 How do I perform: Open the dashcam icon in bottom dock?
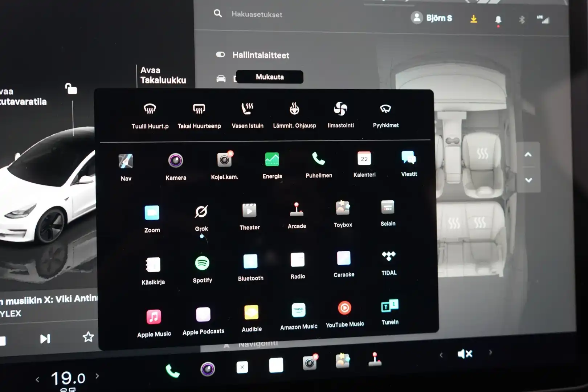coord(310,362)
